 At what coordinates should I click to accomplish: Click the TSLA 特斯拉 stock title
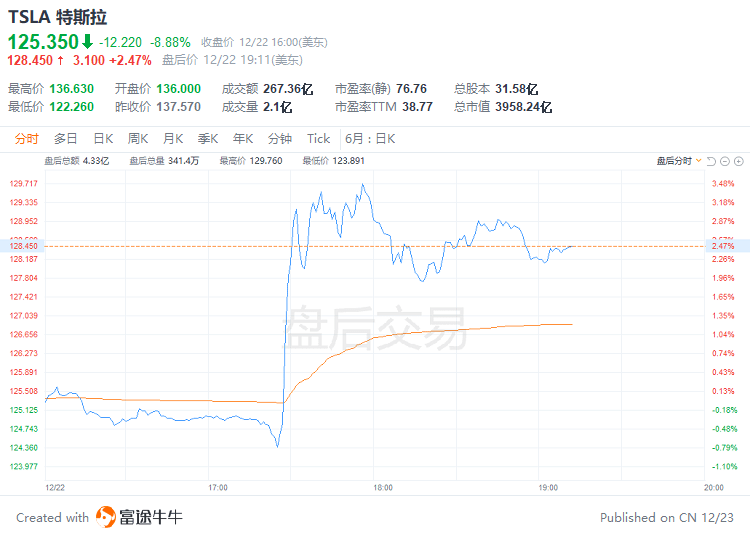pyautogui.click(x=58, y=18)
